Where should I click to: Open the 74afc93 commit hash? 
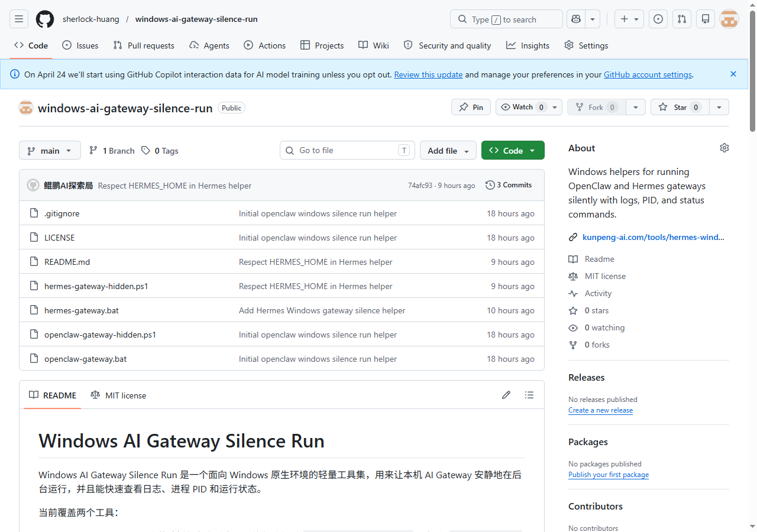click(420, 186)
